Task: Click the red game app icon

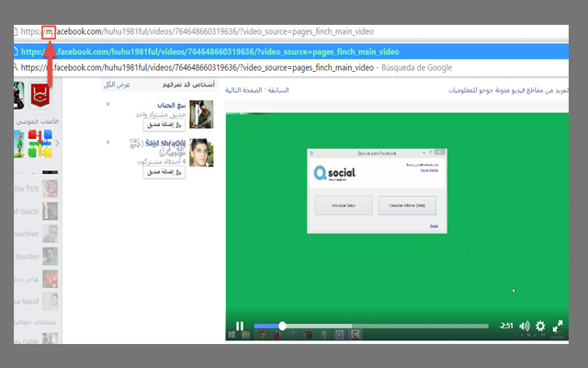Action: pyautogui.click(x=40, y=94)
